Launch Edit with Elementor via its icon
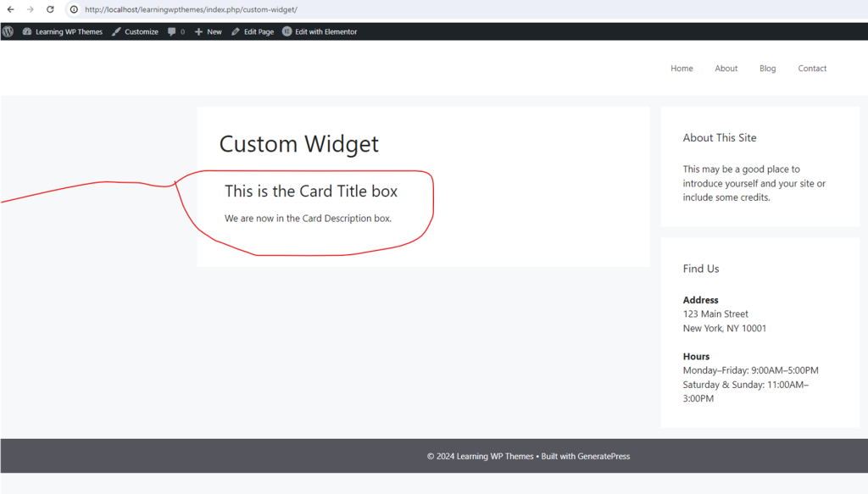Image resolution: width=868 pixels, height=494 pixels. pos(287,31)
